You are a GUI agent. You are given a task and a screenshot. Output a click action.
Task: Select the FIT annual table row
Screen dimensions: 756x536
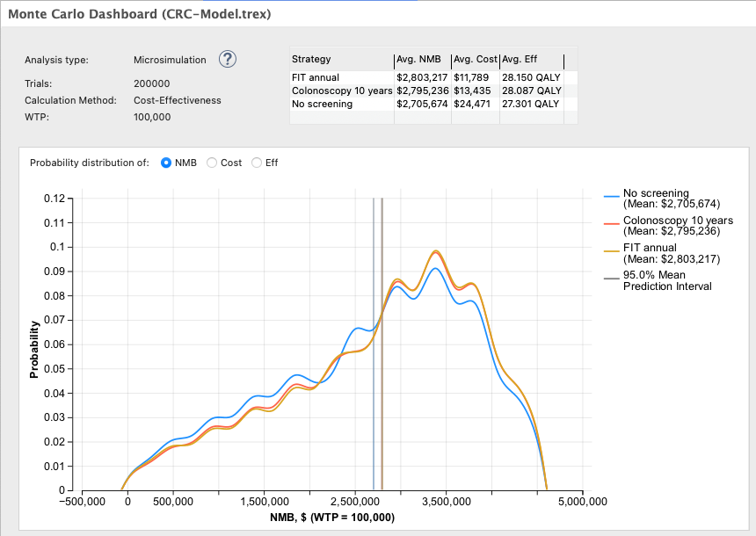point(433,77)
